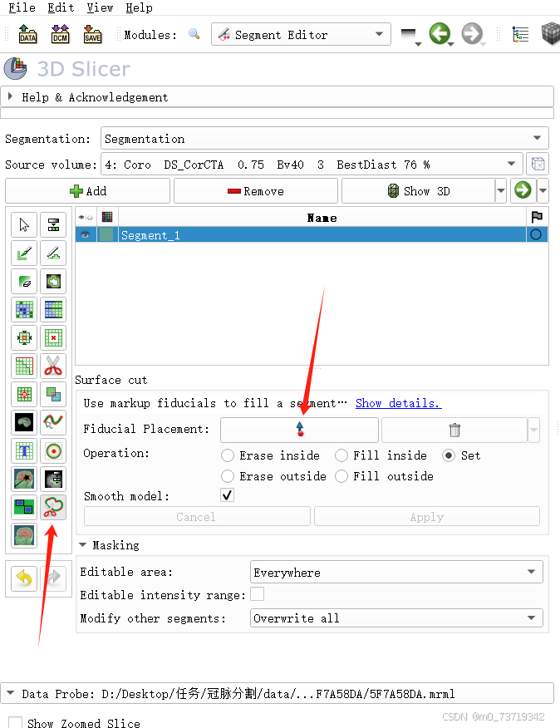560x728 pixels.
Task: Select the None arrow-cursor effect
Action: pos(24,225)
